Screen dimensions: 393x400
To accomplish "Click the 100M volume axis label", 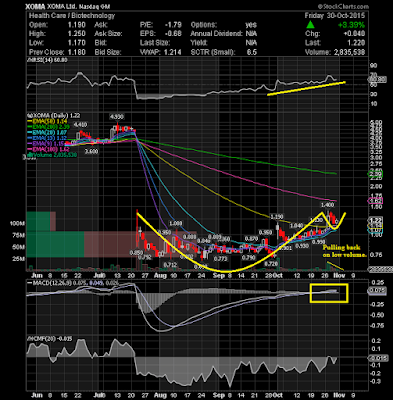I will [x=17, y=223].
